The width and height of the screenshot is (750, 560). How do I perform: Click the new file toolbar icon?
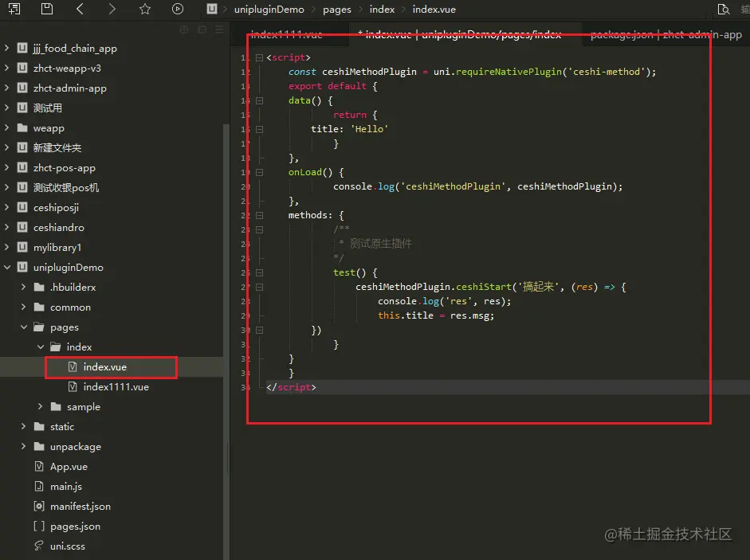coord(14,9)
